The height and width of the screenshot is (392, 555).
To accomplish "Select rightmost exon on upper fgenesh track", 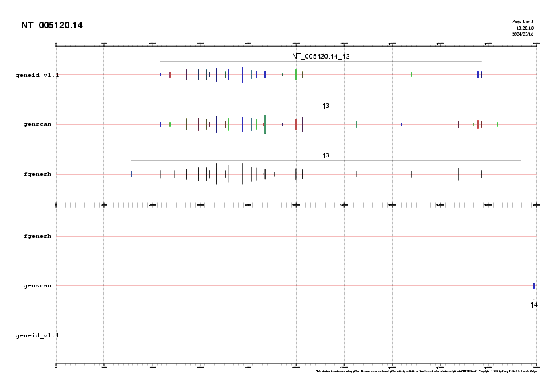I will click(x=521, y=174).
